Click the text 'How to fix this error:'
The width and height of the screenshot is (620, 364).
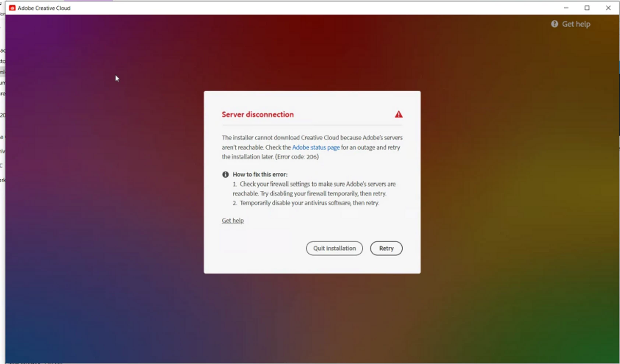coord(260,174)
